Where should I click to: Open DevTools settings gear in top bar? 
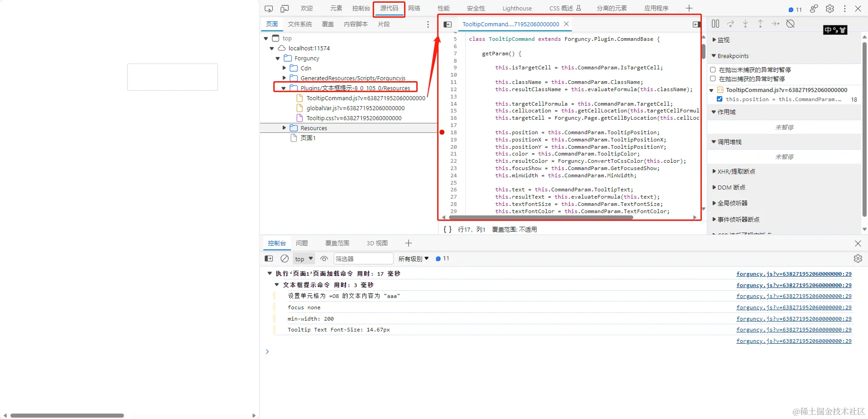click(830, 9)
